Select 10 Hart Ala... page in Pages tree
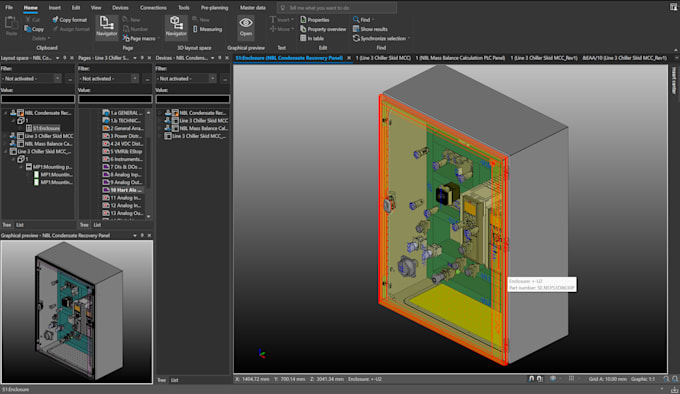The image size is (680, 394). point(122,190)
